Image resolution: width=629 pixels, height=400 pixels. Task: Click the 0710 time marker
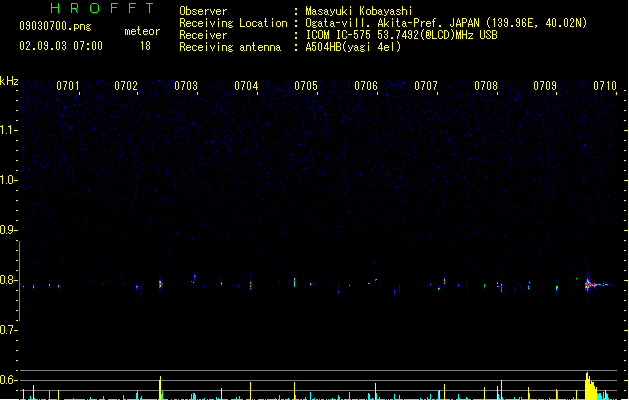pos(605,86)
